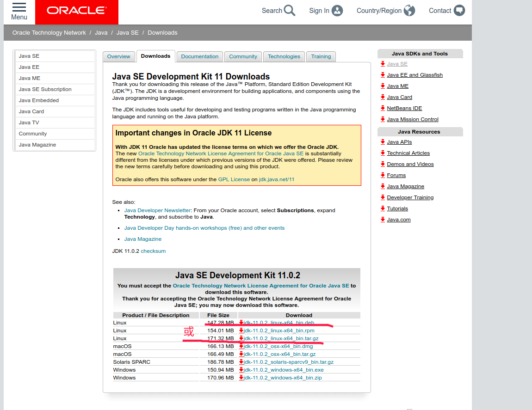This screenshot has width=532, height=410.
Task: Download jdk-11.0.2_windows-x64_bin.zip
Action: (283, 378)
